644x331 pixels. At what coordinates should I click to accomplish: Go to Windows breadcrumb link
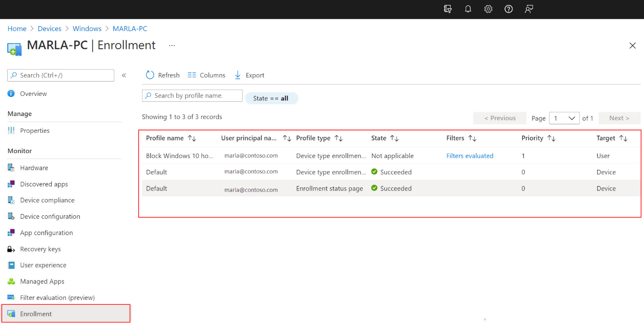point(87,28)
